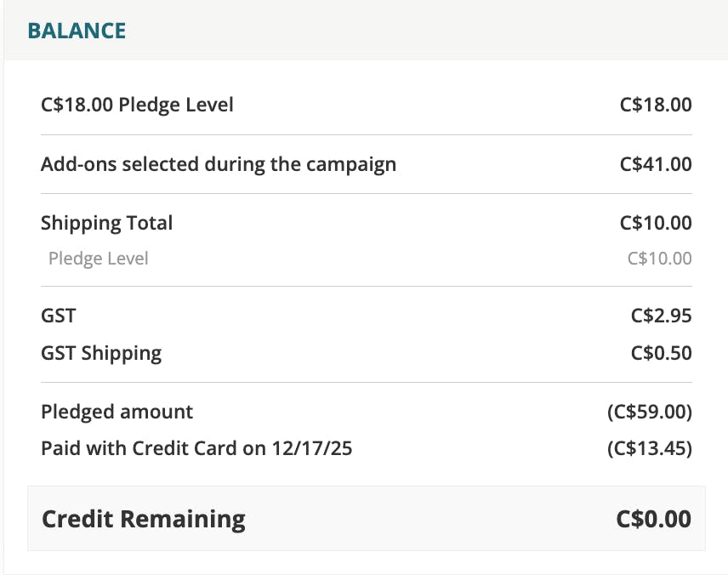Select the gray "Pledge Level" shipping sub-item
The image size is (728, 575).
[x=98, y=259]
